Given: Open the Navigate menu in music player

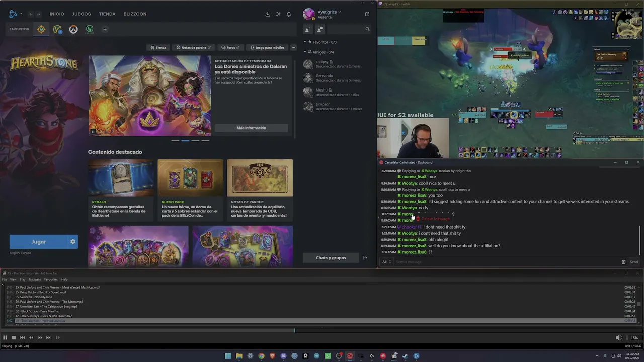Looking at the screenshot, I should tap(35, 279).
